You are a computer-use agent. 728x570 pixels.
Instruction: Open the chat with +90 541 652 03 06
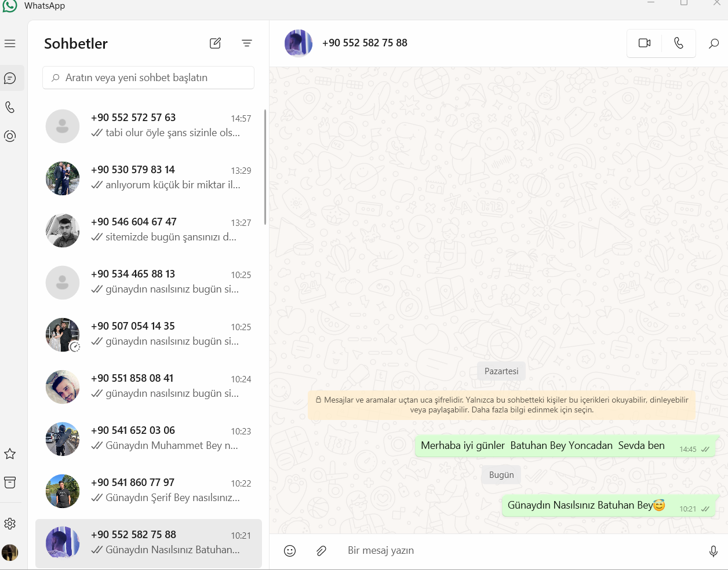[x=148, y=439]
